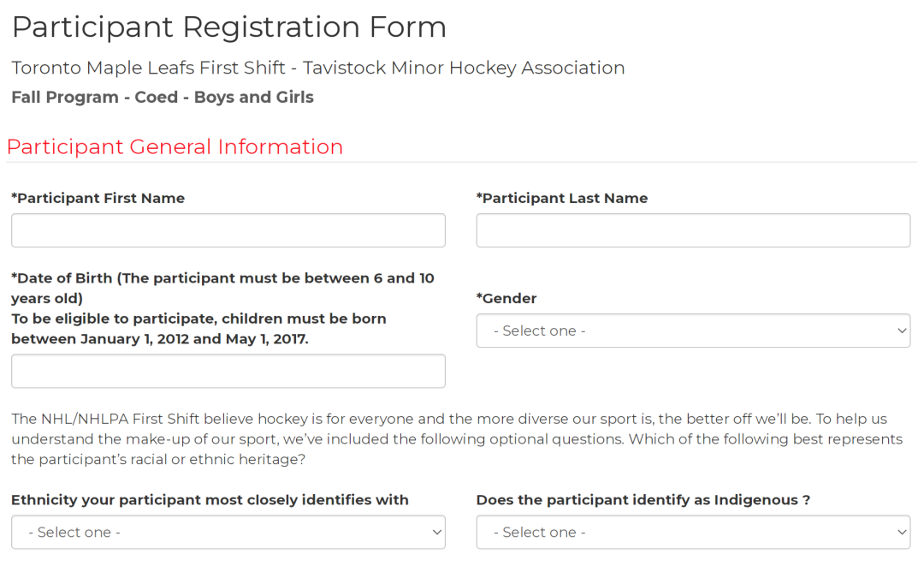Click the NHL/NHLPA First Shift diversity paragraph
Viewport: 924px width, 566px height.
[453, 438]
